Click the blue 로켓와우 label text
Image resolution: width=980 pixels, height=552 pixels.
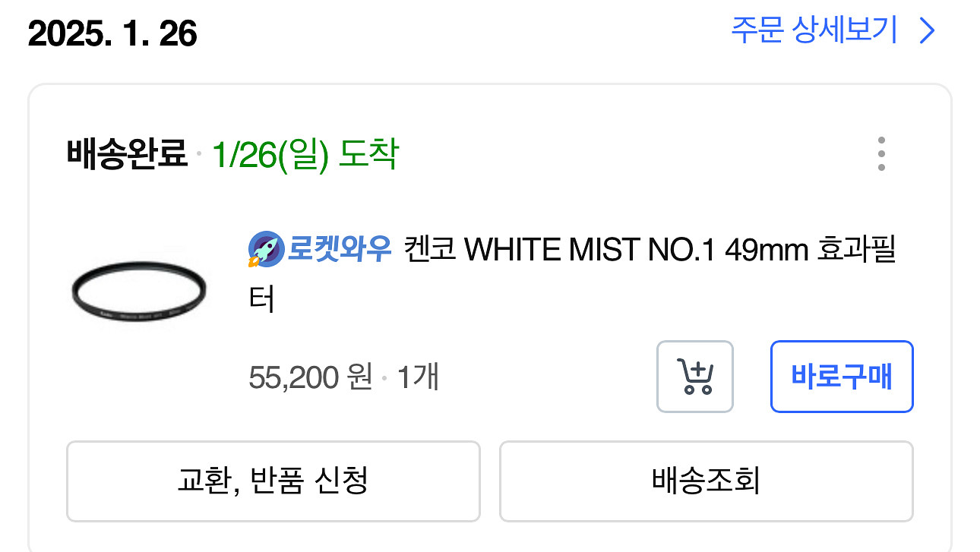tap(339, 249)
